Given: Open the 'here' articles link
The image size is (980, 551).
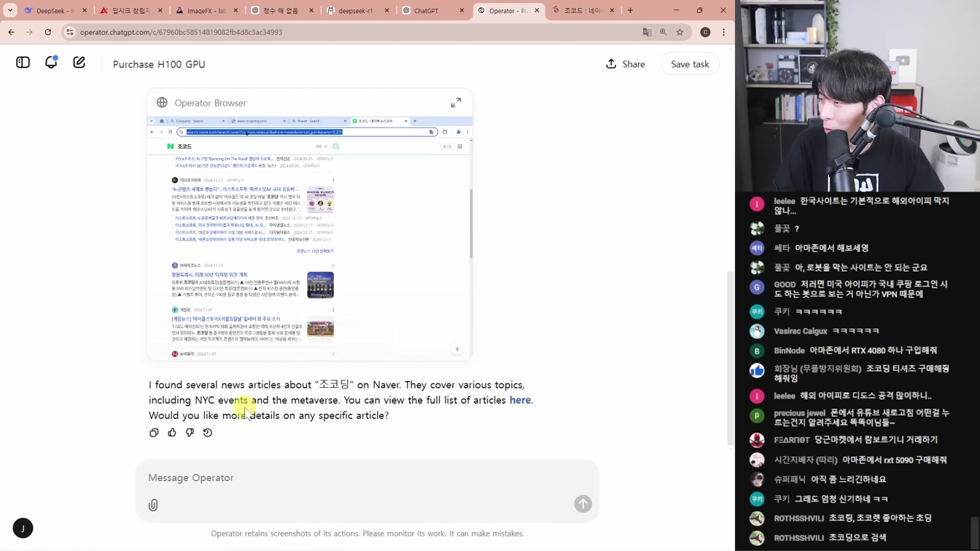Looking at the screenshot, I should pyautogui.click(x=520, y=400).
